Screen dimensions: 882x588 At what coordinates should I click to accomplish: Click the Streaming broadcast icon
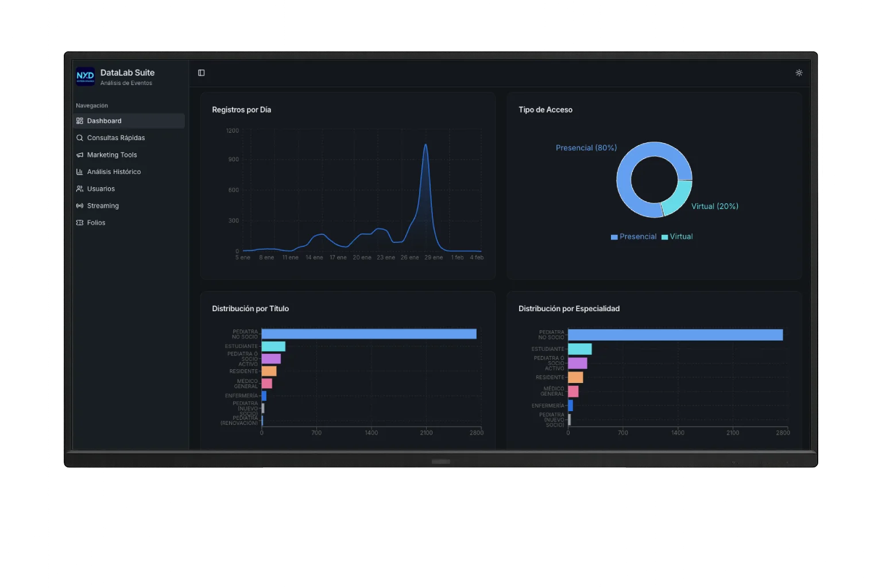[x=80, y=206]
